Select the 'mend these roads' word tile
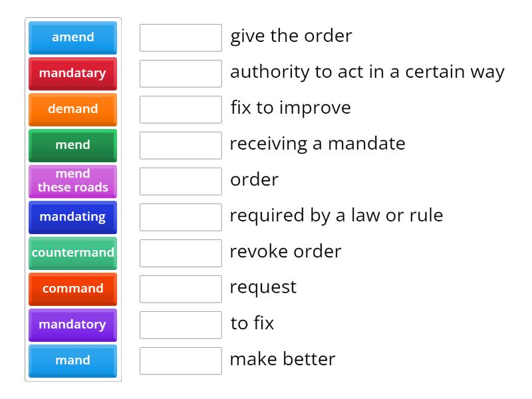This screenshot has height=399, width=532. 72,181
